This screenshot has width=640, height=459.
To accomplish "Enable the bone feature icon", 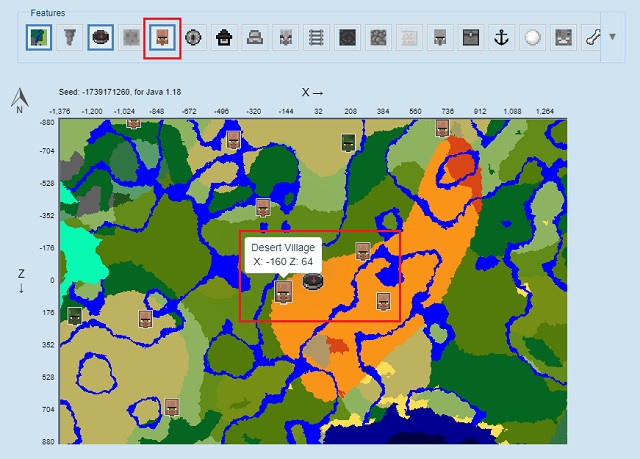I will (x=594, y=37).
